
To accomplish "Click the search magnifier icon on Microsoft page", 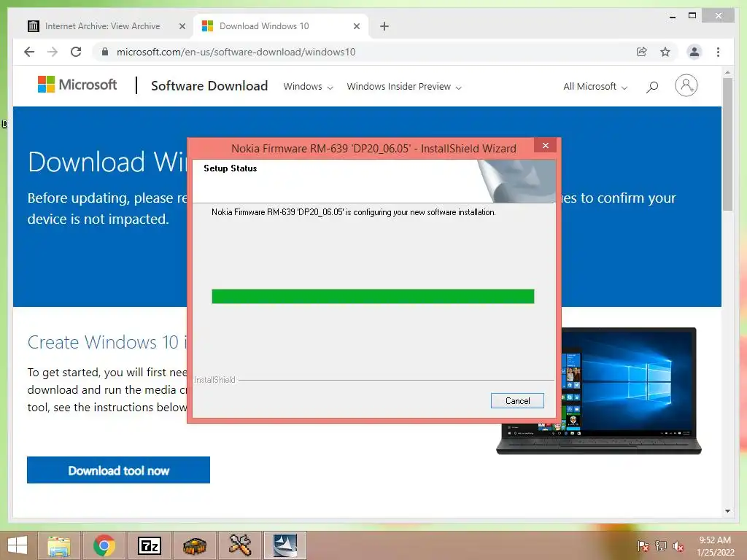I will (652, 87).
